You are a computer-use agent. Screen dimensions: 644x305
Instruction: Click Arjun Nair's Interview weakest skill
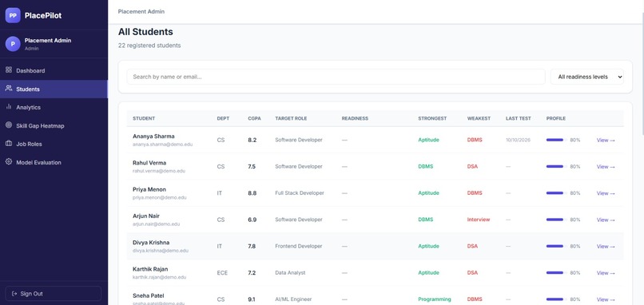[479, 220]
